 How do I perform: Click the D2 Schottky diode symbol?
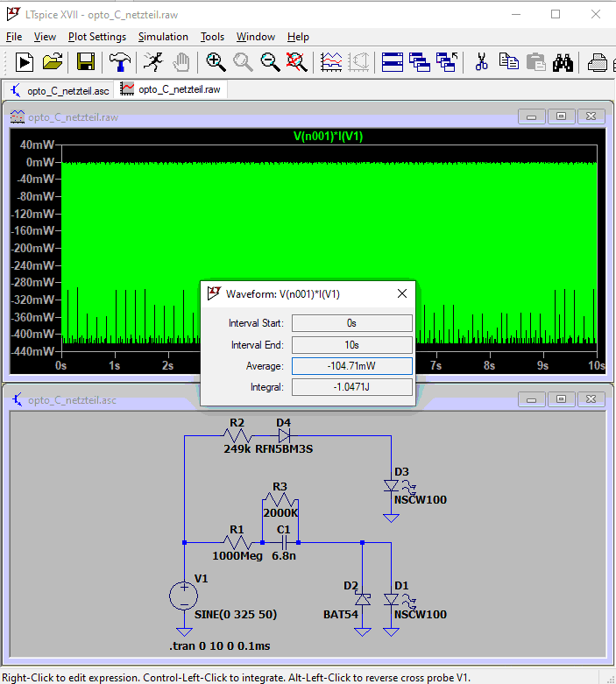point(363,599)
